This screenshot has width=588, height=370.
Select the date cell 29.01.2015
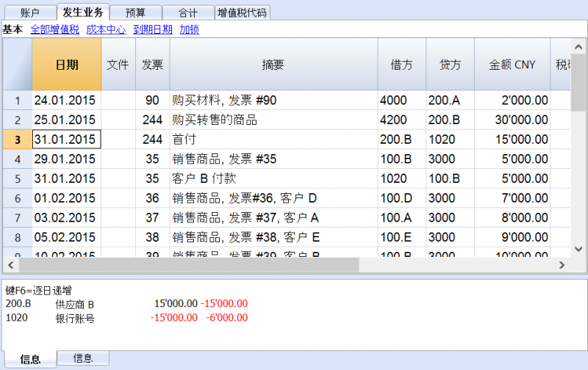(67, 159)
